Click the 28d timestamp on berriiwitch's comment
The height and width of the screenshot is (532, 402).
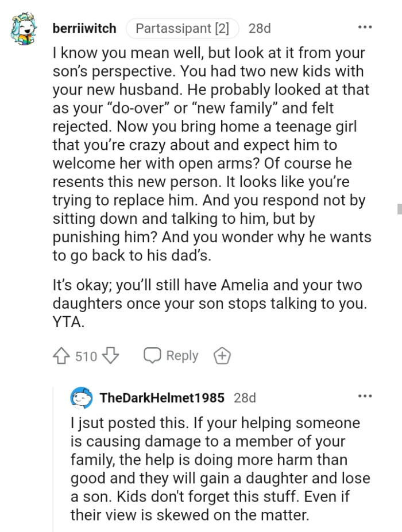(x=259, y=28)
